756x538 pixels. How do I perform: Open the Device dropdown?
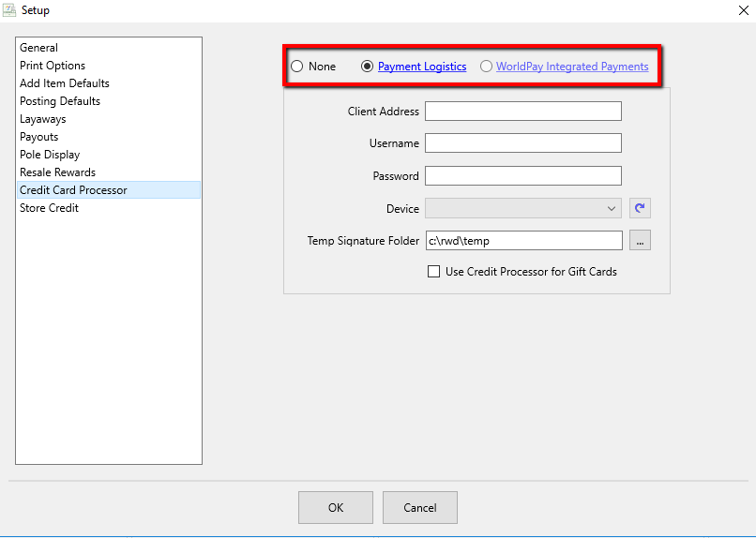pyautogui.click(x=523, y=209)
